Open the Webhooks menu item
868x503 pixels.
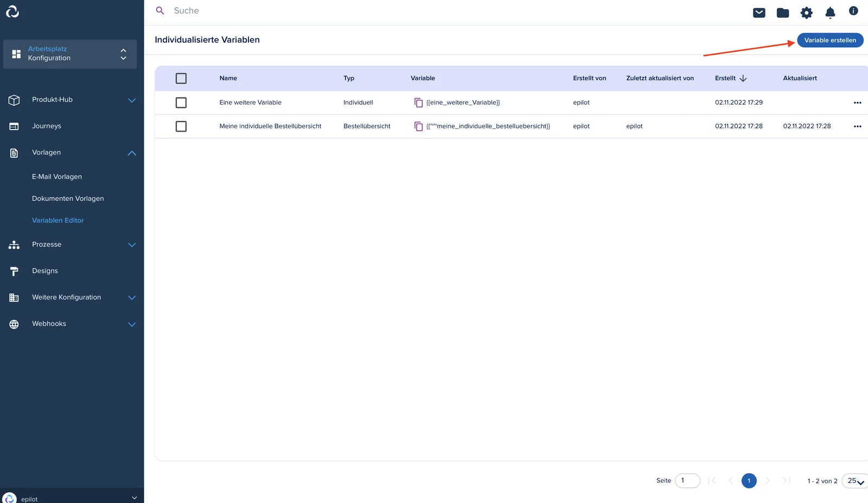tap(49, 324)
